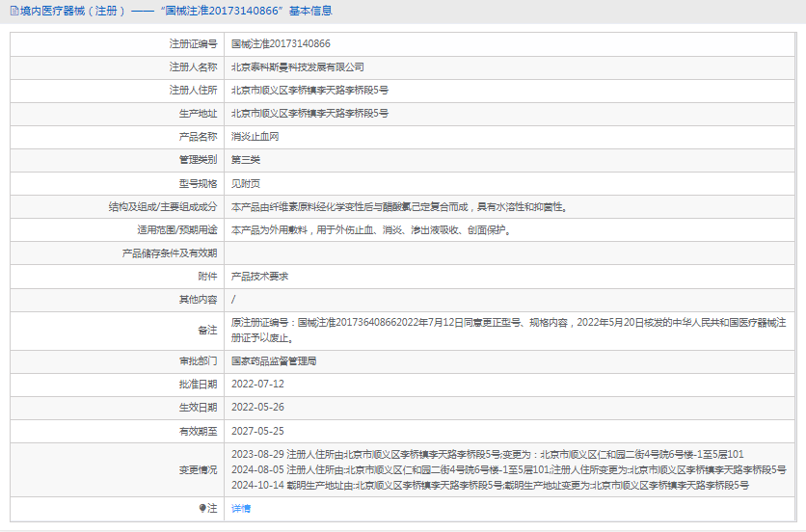
Task: Click the 生效日期 row label
Action: pyautogui.click(x=198, y=407)
